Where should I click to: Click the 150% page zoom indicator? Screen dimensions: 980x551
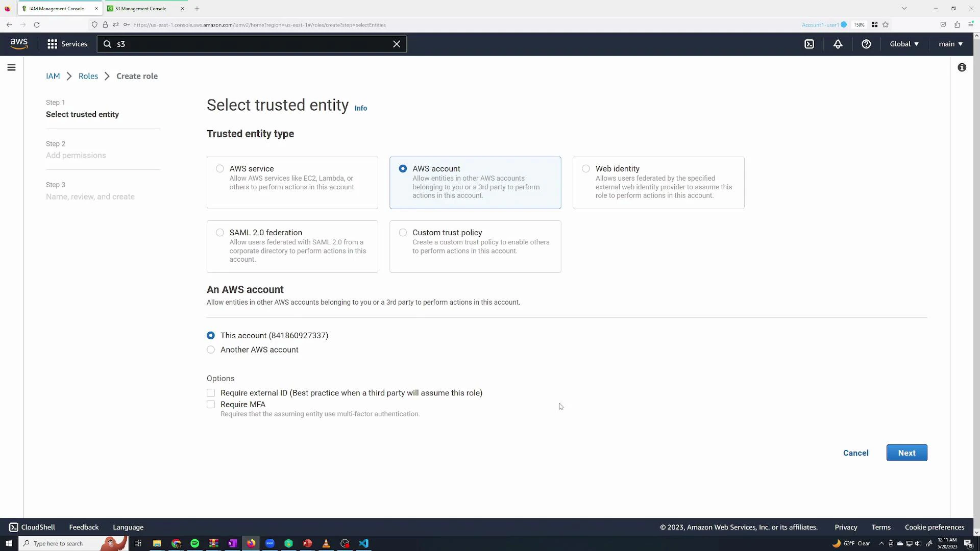[x=860, y=24]
